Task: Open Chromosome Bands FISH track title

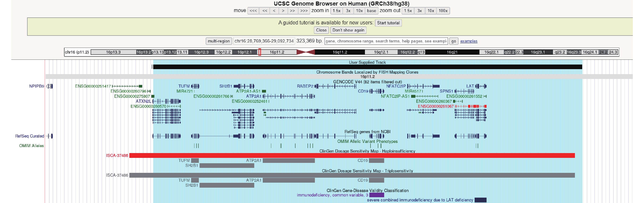Action: [367, 72]
